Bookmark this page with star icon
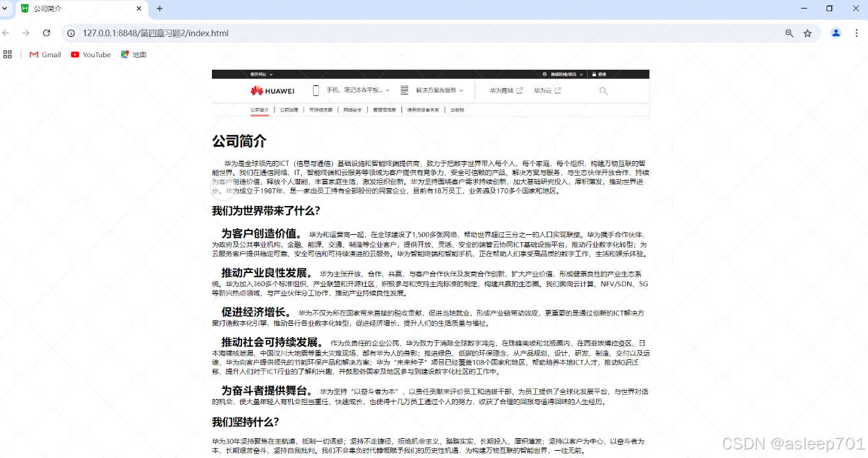868x458 pixels. pyautogui.click(x=807, y=33)
